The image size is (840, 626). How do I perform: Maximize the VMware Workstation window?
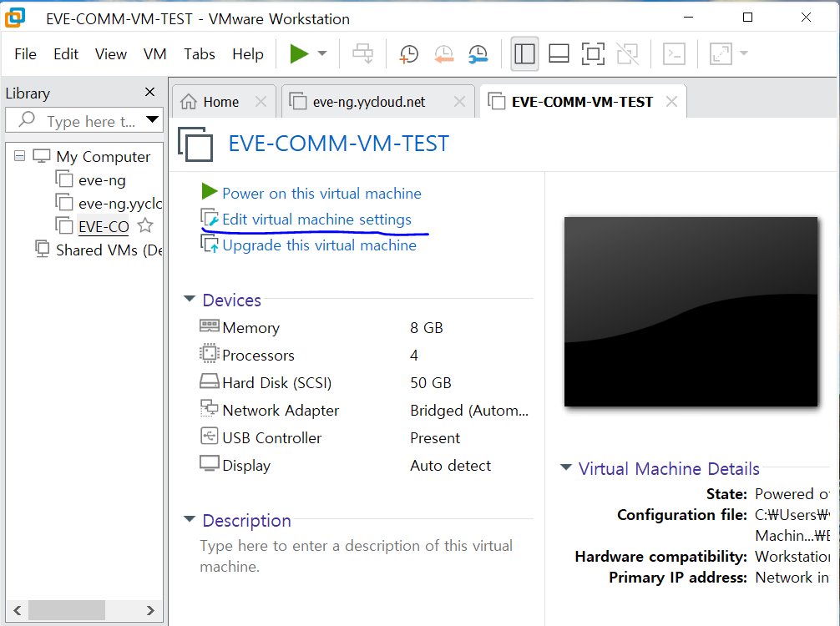click(748, 18)
